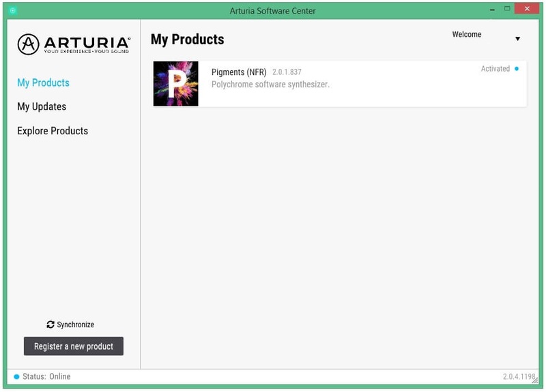Maximize the Arturia Software Center window
This screenshot has height=392, width=546.
pyautogui.click(x=507, y=9)
